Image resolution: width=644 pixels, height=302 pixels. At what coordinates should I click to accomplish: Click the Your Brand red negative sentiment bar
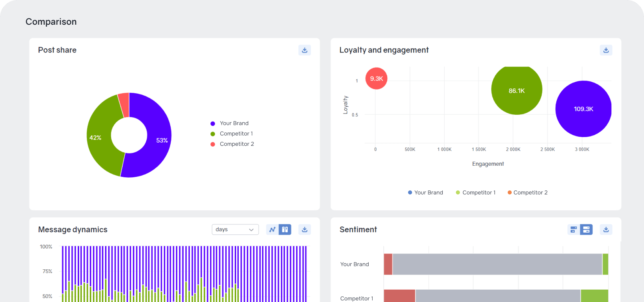tap(388, 264)
